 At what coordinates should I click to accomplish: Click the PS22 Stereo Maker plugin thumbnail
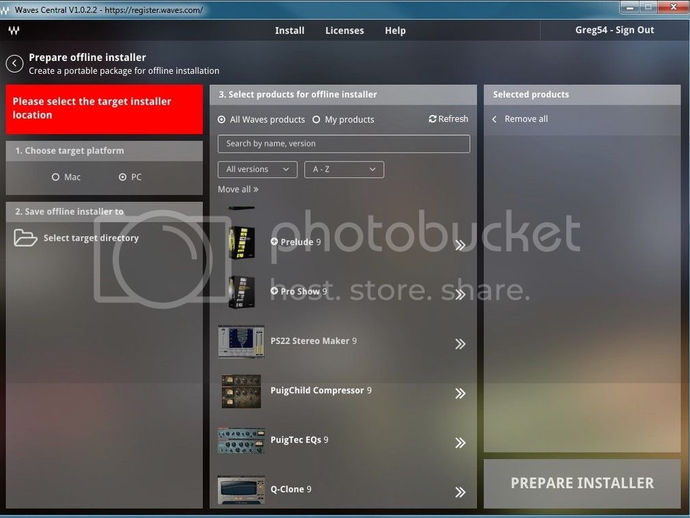[x=241, y=342]
